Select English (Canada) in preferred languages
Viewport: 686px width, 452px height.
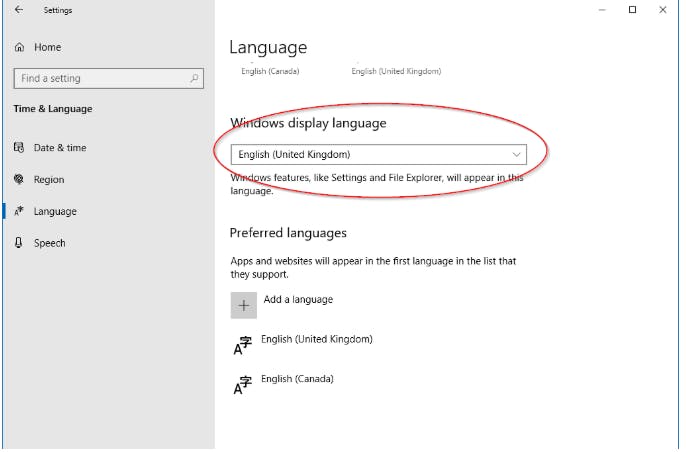tap(297, 379)
